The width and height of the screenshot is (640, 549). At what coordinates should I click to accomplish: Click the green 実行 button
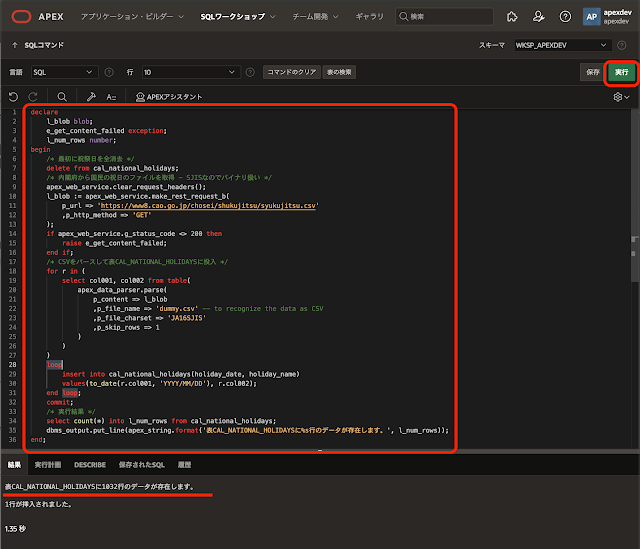coord(621,72)
